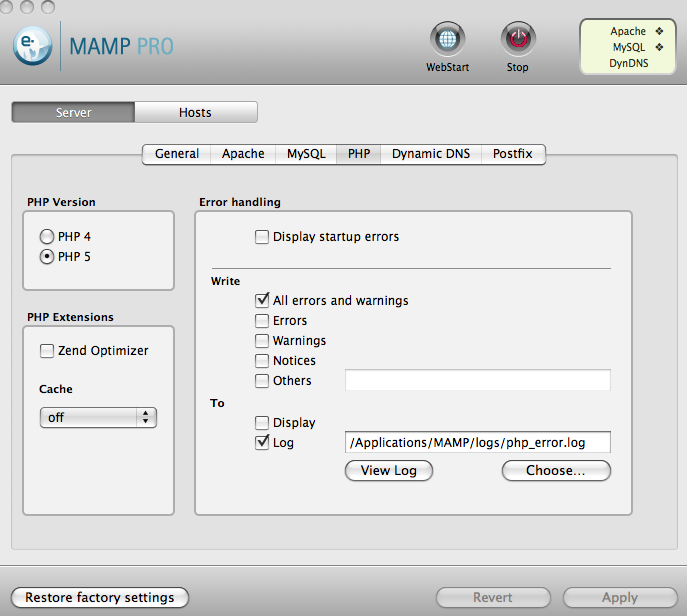The width and height of the screenshot is (687, 616).
Task: Enable Display startup errors checkbox
Action: click(262, 237)
